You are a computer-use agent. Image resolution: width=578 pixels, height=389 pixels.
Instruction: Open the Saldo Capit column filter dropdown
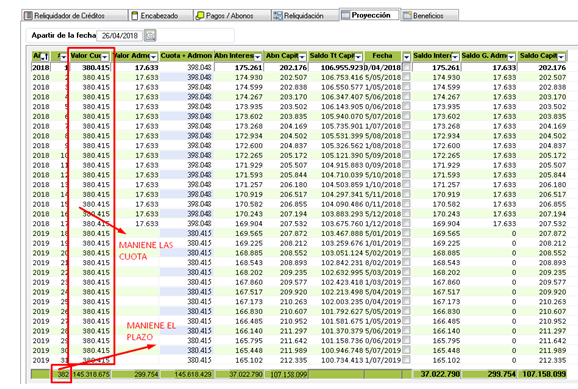point(561,57)
